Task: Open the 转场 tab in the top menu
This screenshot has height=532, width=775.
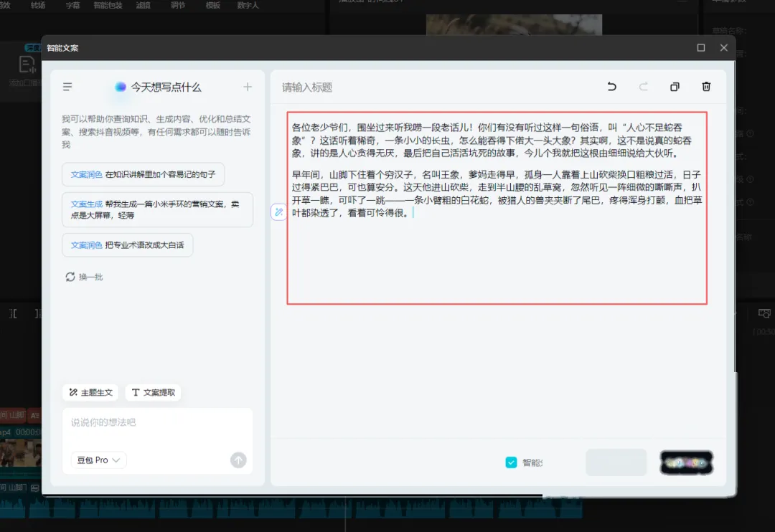Action: [x=37, y=6]
